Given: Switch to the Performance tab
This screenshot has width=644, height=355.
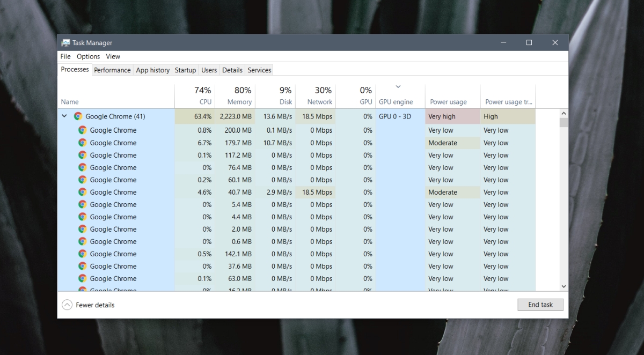Looking at the screenshot, I should pyautogui.click(x=112, y=70).
